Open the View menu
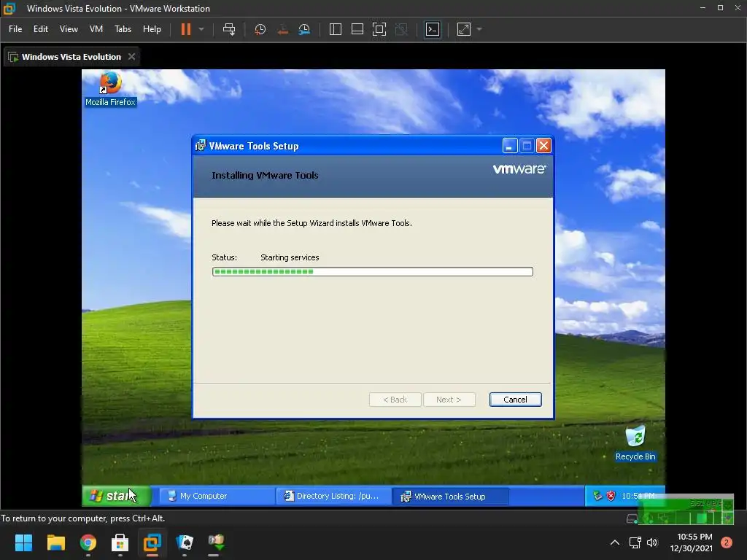Screen dimensions: 747x560 [x=69, y=29]
